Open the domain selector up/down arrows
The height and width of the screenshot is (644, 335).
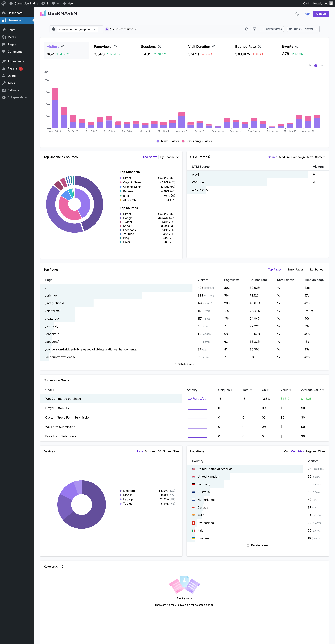point(100,29)
